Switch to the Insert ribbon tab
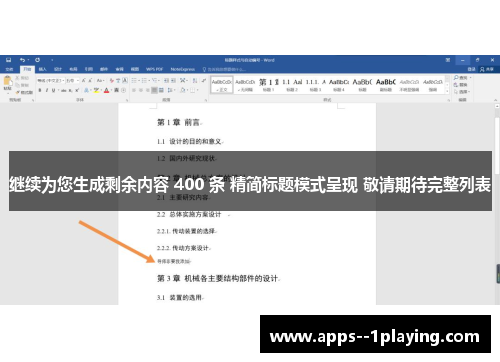 [x=42, y=69]
